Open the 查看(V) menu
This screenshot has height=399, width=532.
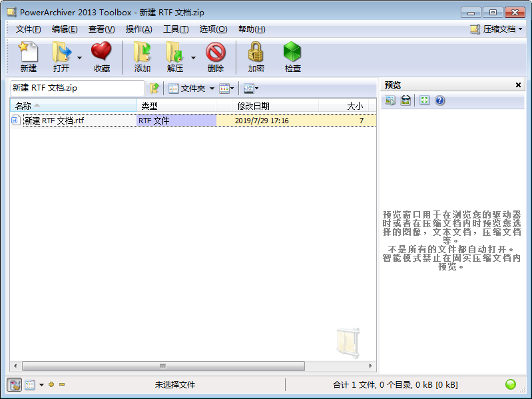(101, 29)
